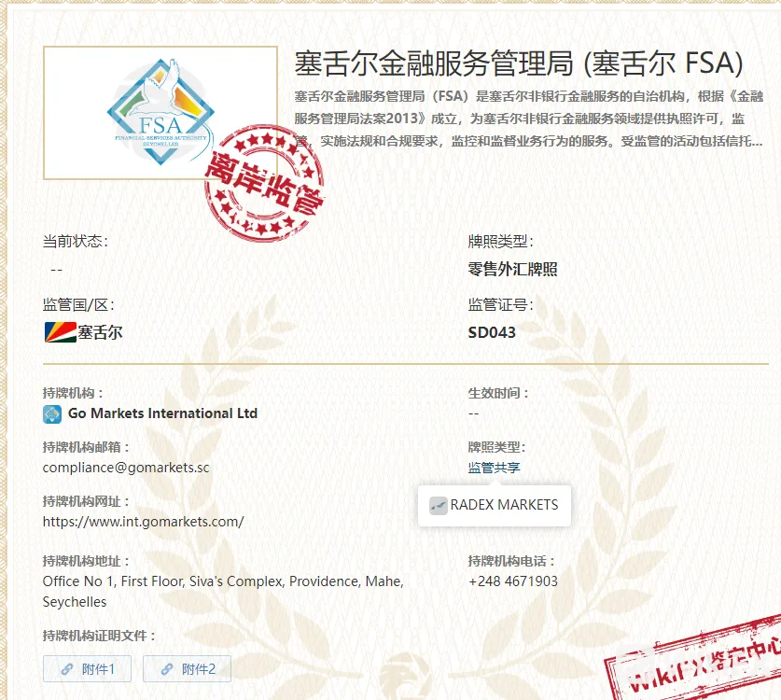Click the 零售外汇牌照 license type text
The width and height of the screenshot is (781, 700).
[512, 269]
